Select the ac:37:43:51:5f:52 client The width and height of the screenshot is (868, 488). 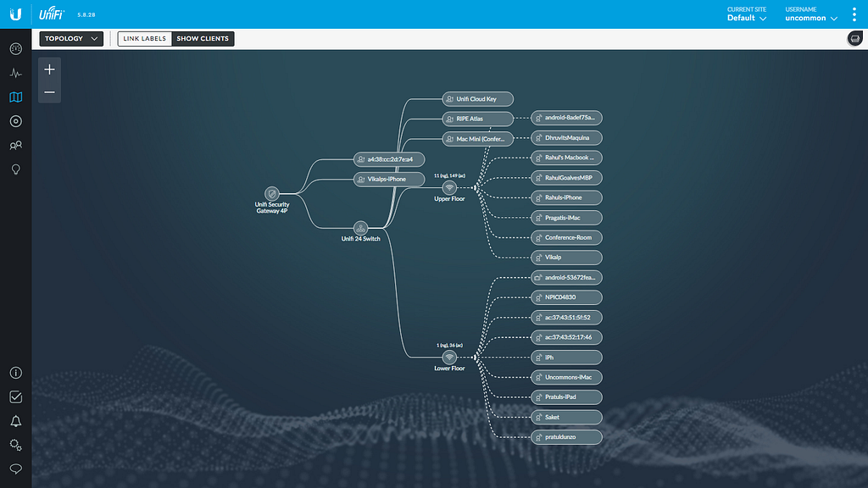pos(566,318)
